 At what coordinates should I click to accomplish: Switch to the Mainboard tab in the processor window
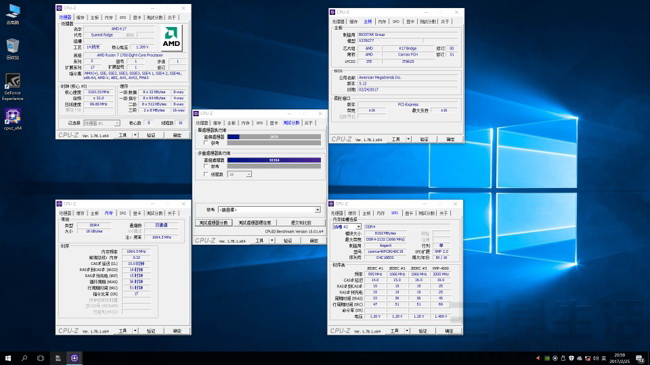(x=95, y=17)
